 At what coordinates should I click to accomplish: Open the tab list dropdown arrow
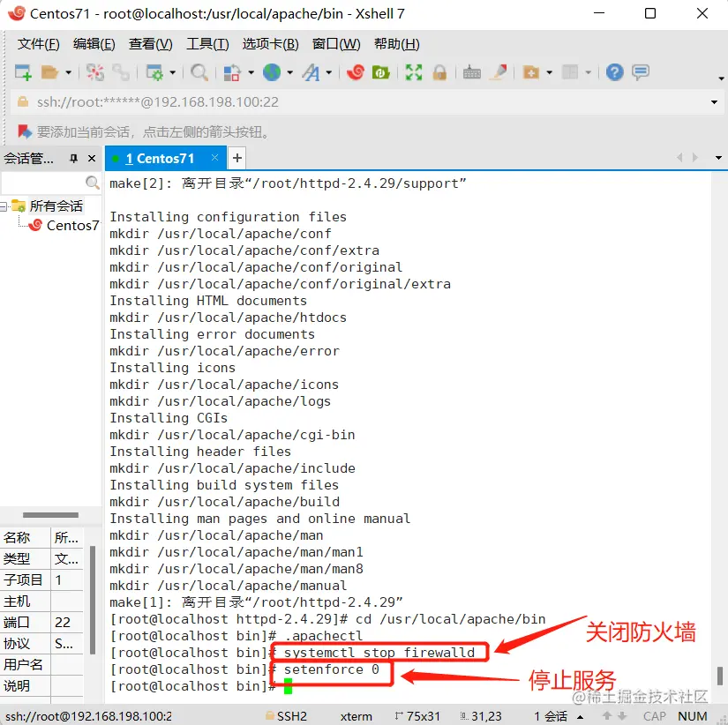tap(718, 158)
